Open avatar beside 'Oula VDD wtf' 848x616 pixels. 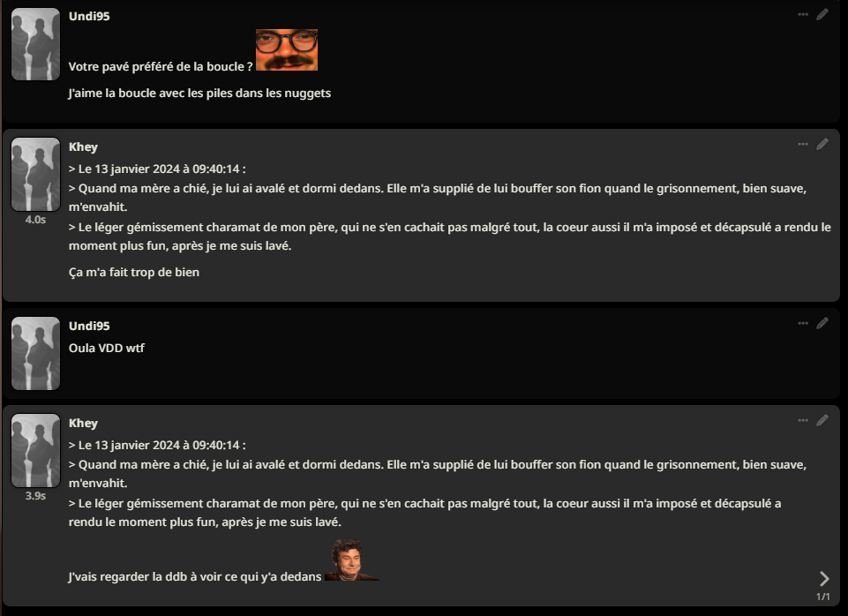click(35, 353)
